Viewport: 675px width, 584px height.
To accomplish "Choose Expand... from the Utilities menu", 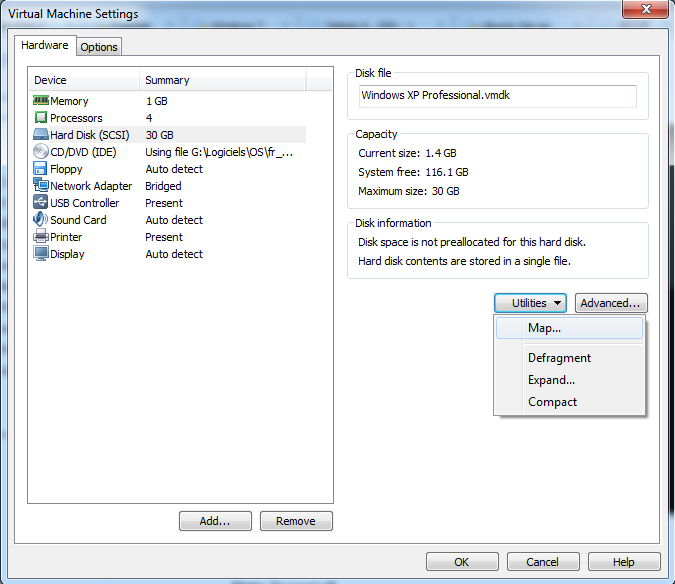I will [x=569, y=380].
